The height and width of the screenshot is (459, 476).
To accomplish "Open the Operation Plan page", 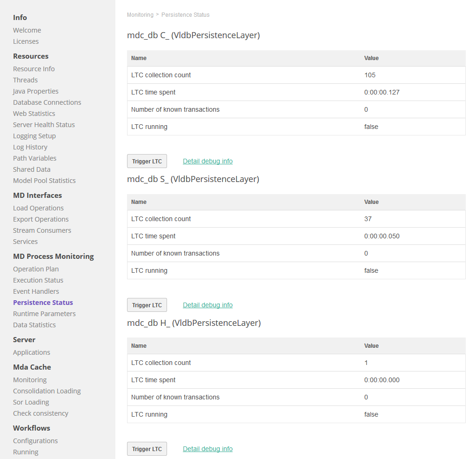I will click(x=36, y=269).
